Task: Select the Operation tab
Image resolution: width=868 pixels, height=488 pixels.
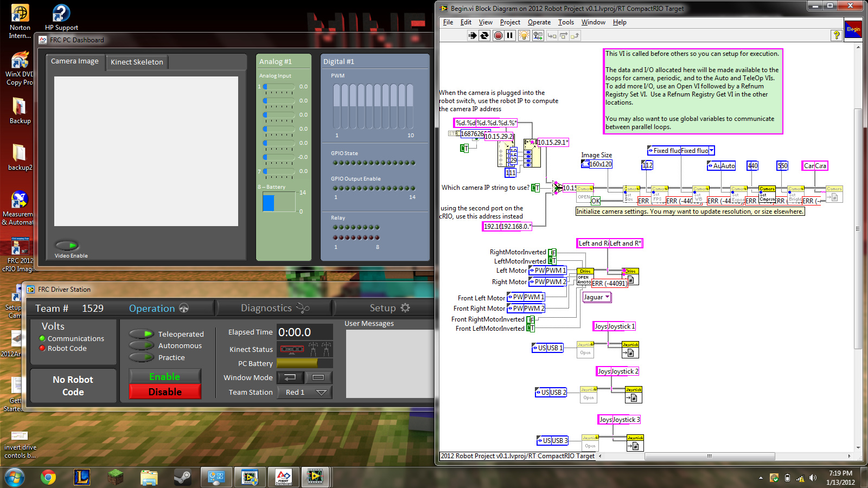Action: (158, 308)
